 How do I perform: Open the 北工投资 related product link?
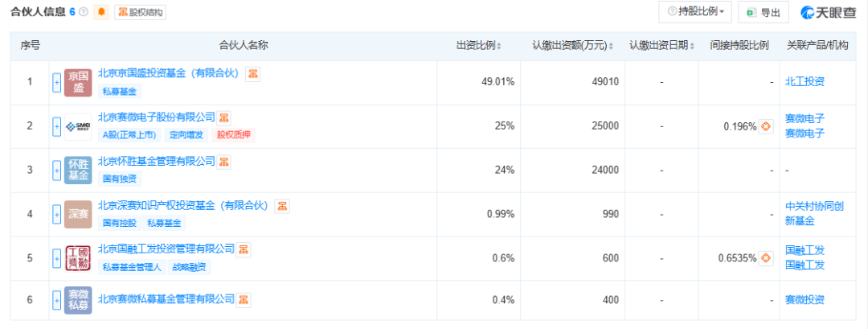pyautogui.click(x=805, y=81)
